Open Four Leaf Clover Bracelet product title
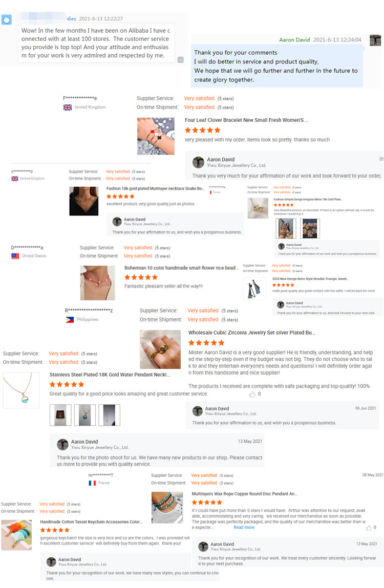 246,120
